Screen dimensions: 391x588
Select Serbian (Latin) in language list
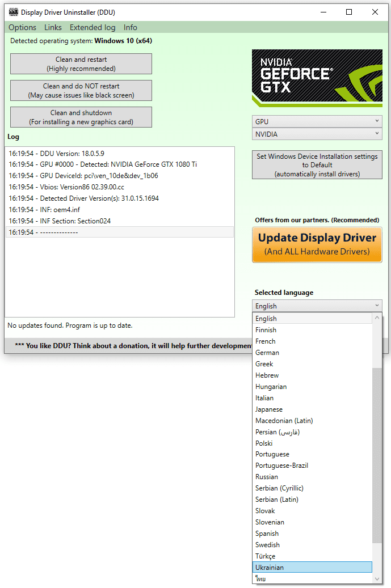tap(312, 499)
